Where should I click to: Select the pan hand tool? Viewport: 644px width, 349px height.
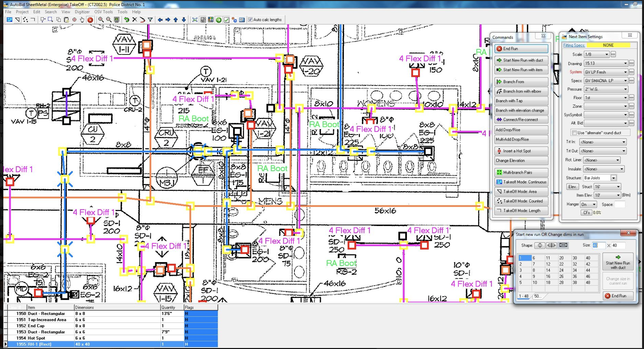coord(82,20)
